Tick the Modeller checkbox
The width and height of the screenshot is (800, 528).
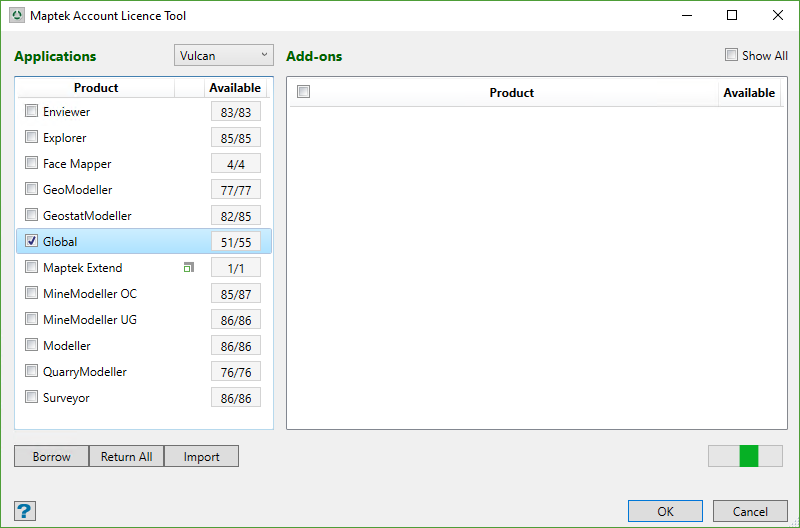point(32,345)
